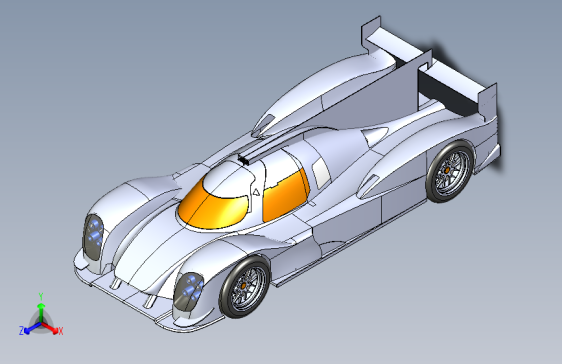Select the headlight next to the front wheel
The image size is (562, 364).
coord(188,291)
